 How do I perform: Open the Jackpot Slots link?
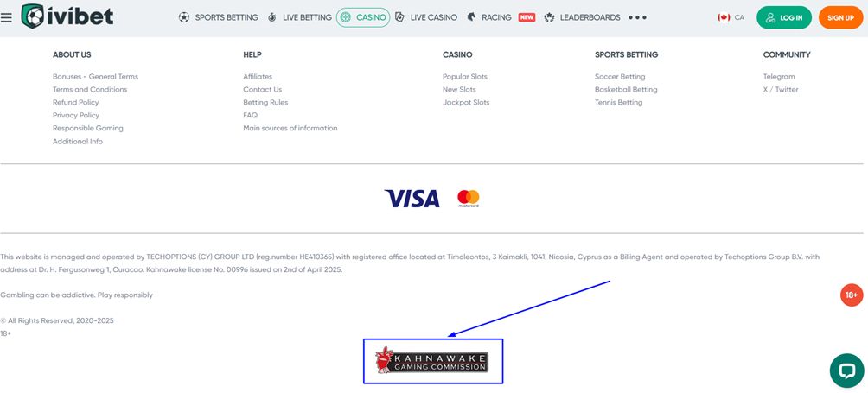coord(466,102)
